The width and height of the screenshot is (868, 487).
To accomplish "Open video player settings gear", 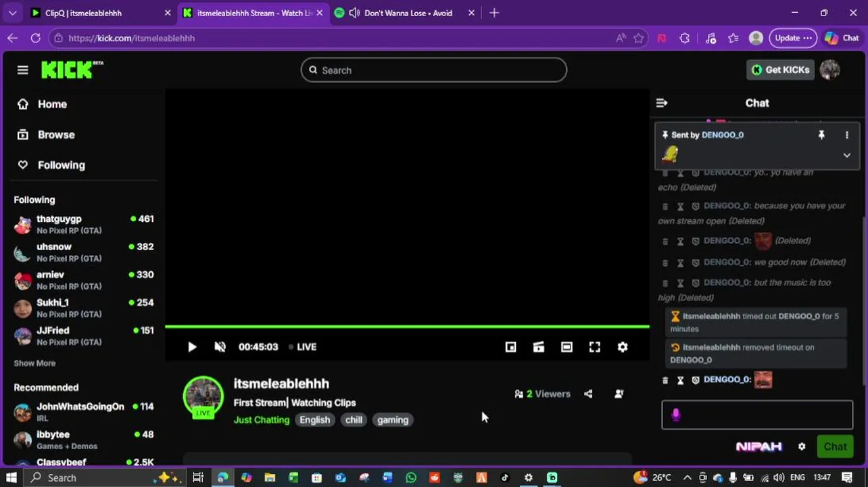I will (x=623, y=347).
